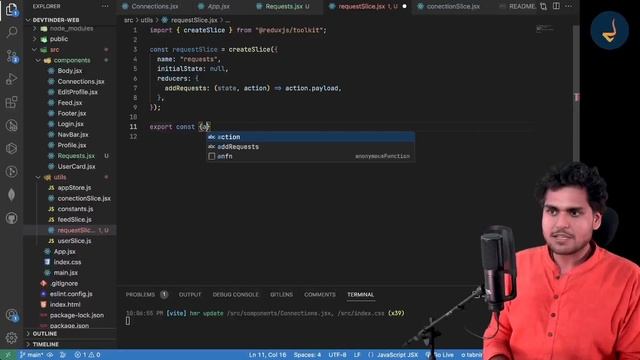
Task: Click the split editor icon
Action: pyautogui.click(x=556, y=6)
